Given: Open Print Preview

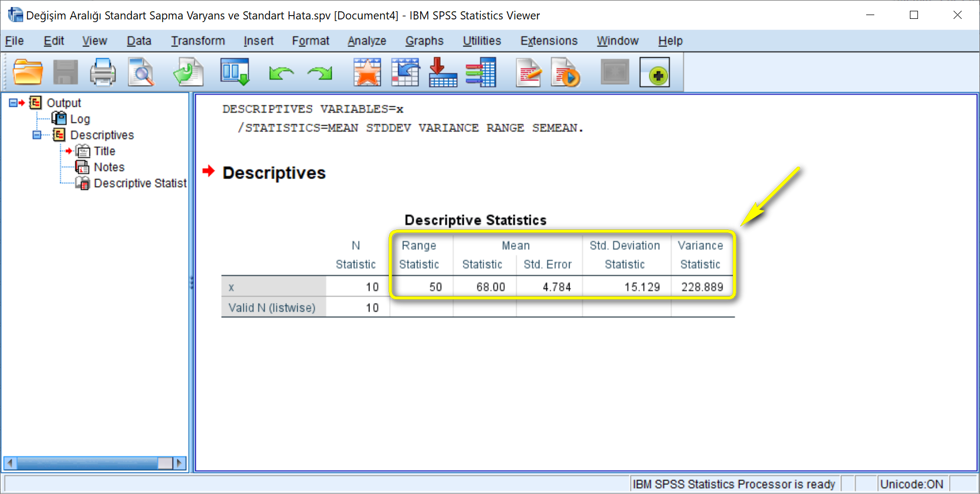Looking at the screenshot, I should [x=141, y=72].
